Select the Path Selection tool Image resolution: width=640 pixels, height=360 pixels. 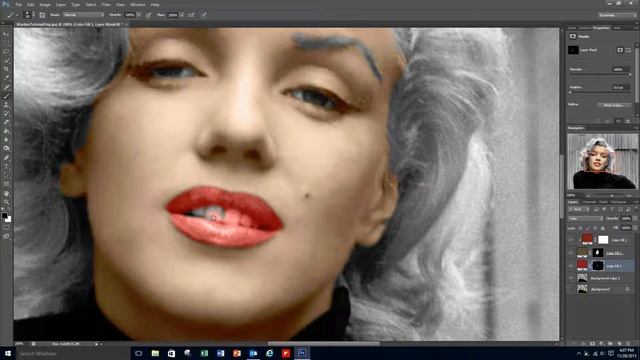(x=6, y=176)
